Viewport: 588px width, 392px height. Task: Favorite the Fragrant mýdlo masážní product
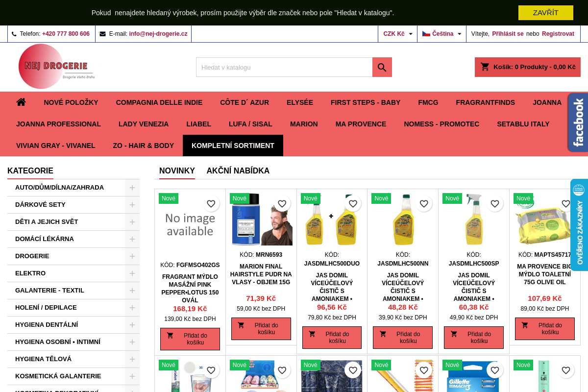tap(211, 204)
